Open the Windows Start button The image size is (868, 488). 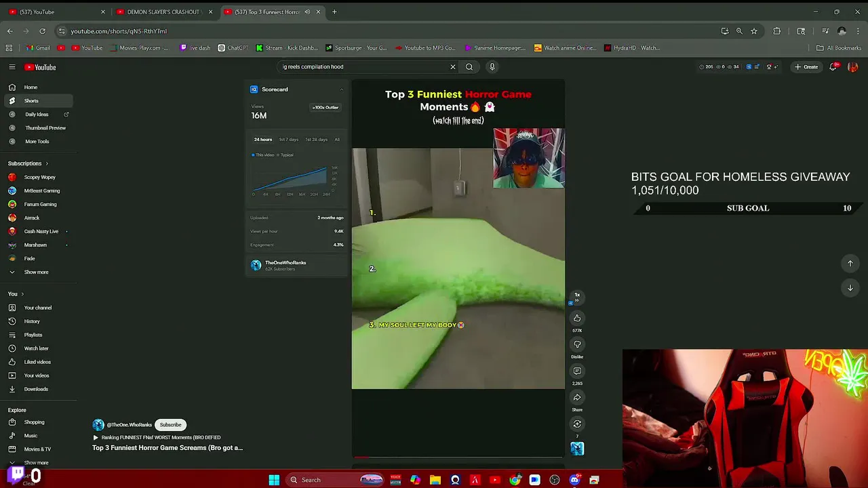tap(274, 480)
